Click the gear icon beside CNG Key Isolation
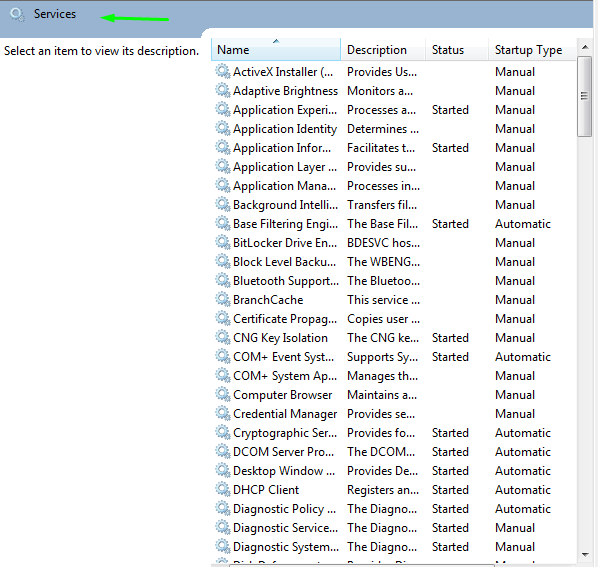Image resolution: width=598 pixels, height=567 pixels. [x=223, y=337]
